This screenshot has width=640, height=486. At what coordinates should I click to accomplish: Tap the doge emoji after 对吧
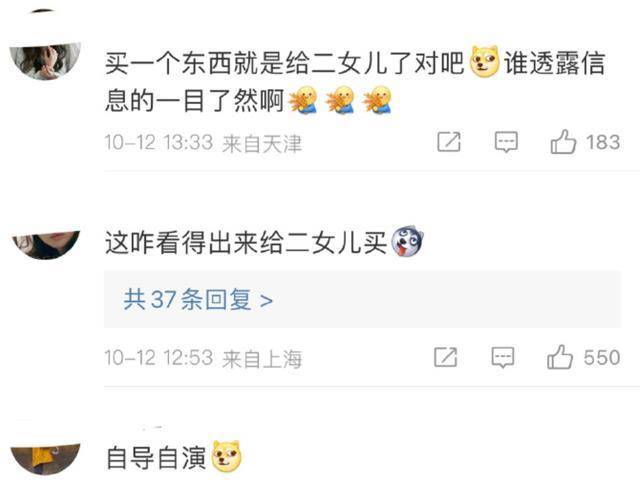(x=485, y=62)
